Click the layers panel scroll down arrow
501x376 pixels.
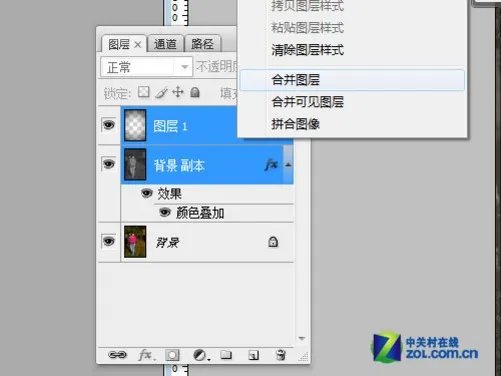pyautogui.click(x=302, y=339)
